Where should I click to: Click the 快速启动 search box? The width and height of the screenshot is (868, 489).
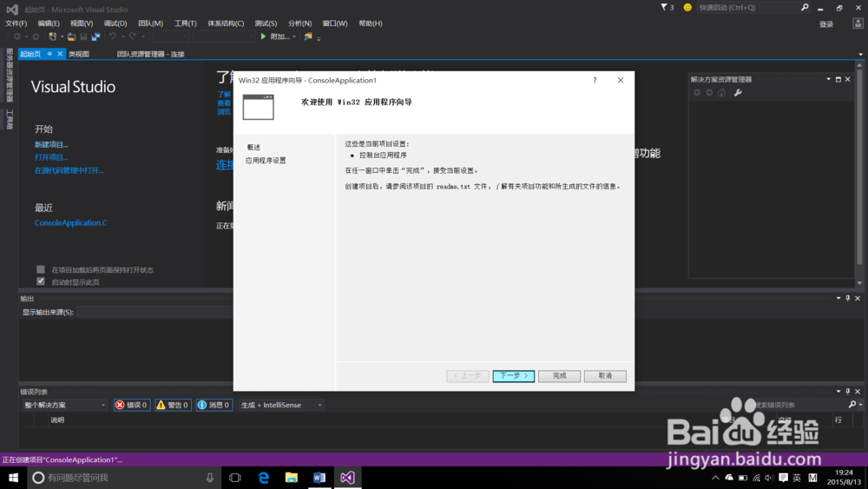tap(748, 7)
